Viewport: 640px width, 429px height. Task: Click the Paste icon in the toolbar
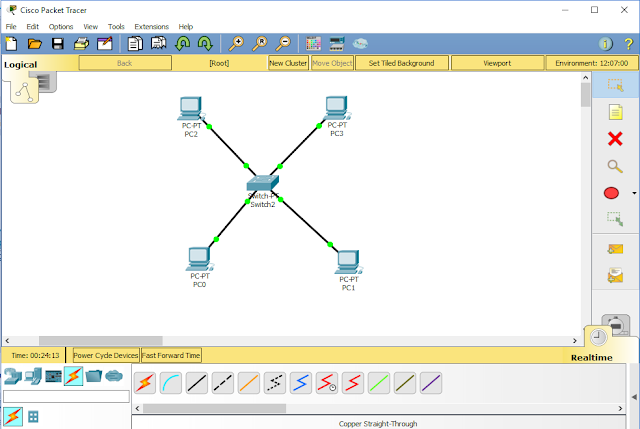click(158, 44)
